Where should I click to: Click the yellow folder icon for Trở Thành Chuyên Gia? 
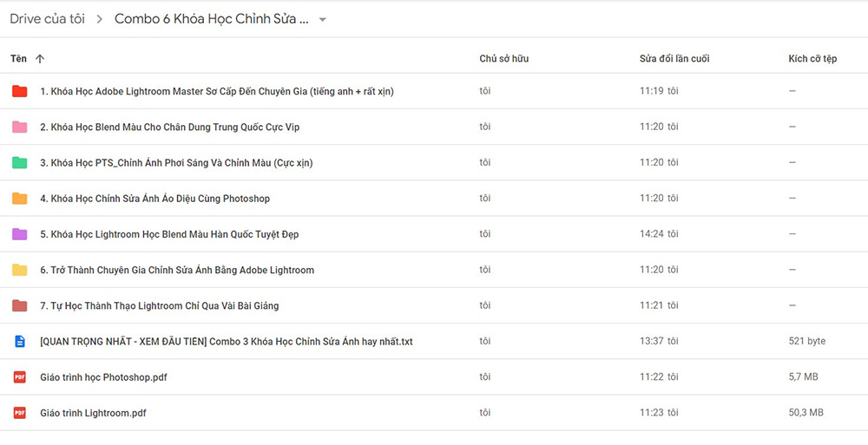pos(19,270)
